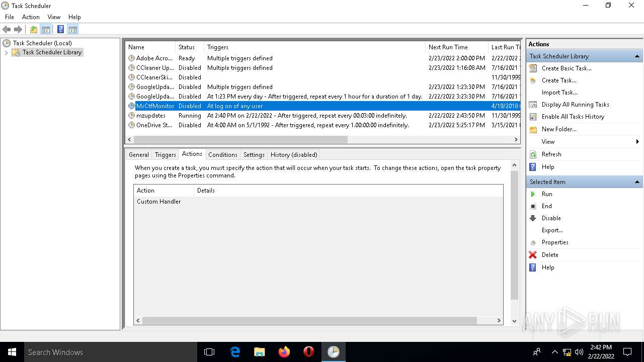Image resolution: width=644 pixels, height=362 pixels.
Task: Sort tasks by Status column header
Action: [x=190, y=47]
